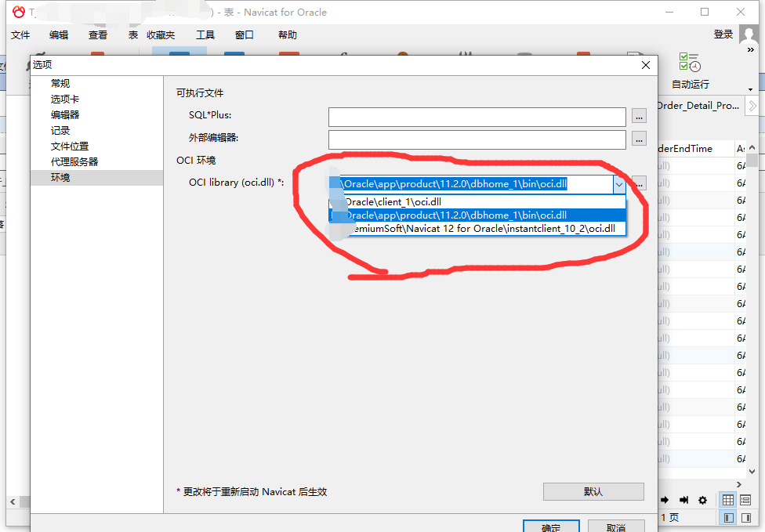The width and height of the screenshot is (765, 532).
Task: Select 编辑器 options category
Action: click(x=96, y=114)
